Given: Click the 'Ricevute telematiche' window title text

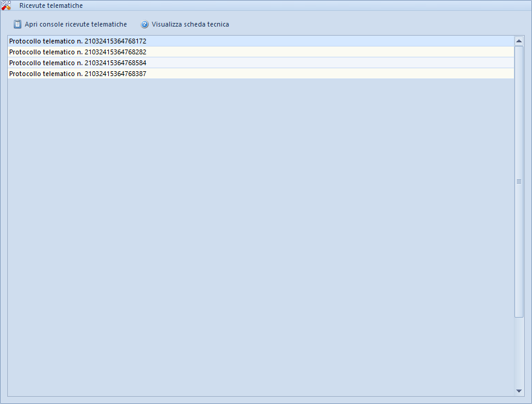Looking at the screenshot, I should (x=51, y=5).
